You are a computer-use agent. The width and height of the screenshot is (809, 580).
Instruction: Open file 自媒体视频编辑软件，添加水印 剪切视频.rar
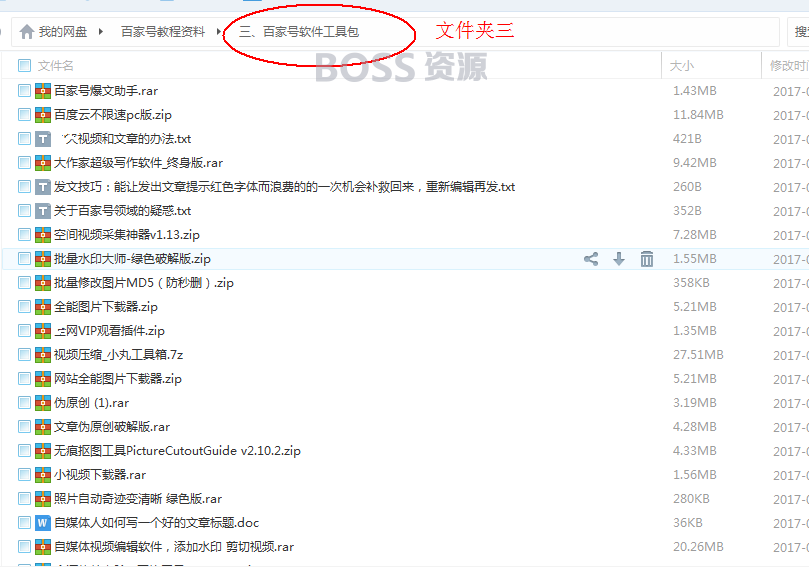pos(174,546)
